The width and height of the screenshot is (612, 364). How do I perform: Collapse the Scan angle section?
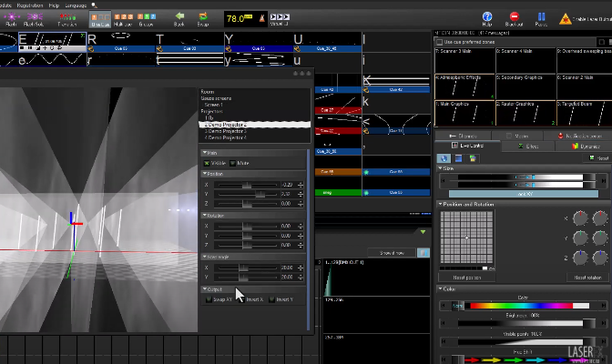pos(205,257)
